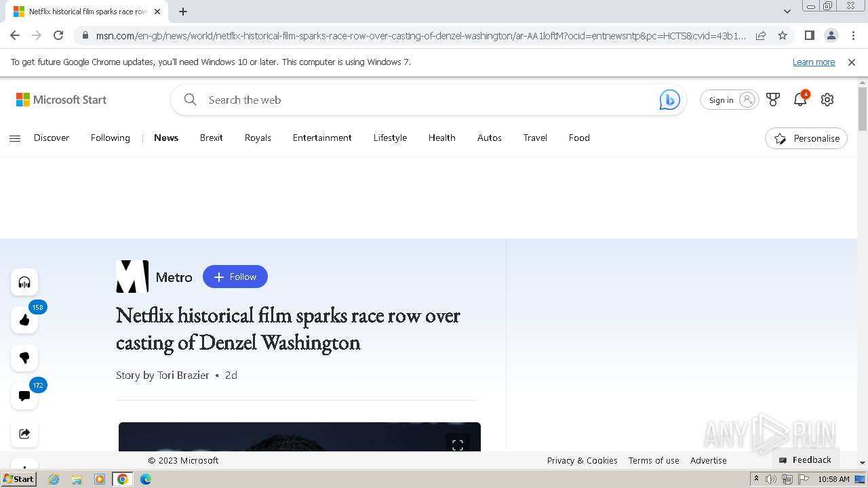Click the article headline text
This screenshot has width=868, height=488.
(x=288, y=329)
